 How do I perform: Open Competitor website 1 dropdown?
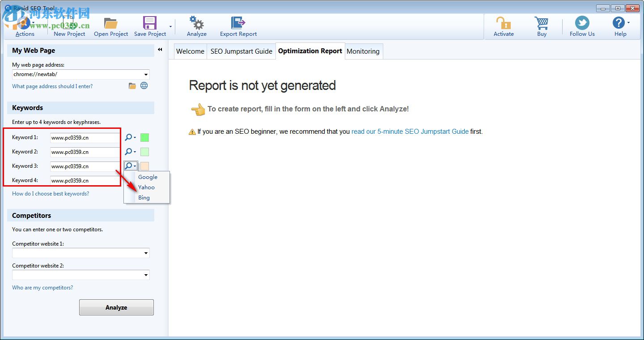coord(146,254)
